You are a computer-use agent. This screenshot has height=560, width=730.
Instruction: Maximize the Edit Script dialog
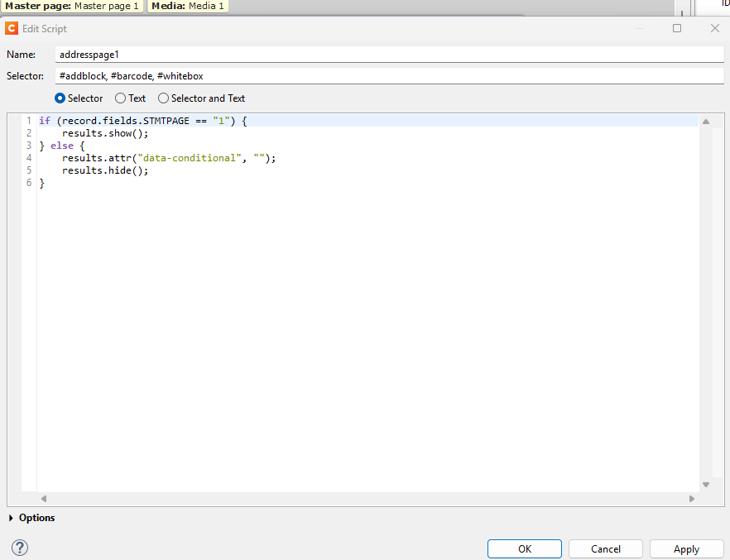pyautogui.click(x=677, y=28)
